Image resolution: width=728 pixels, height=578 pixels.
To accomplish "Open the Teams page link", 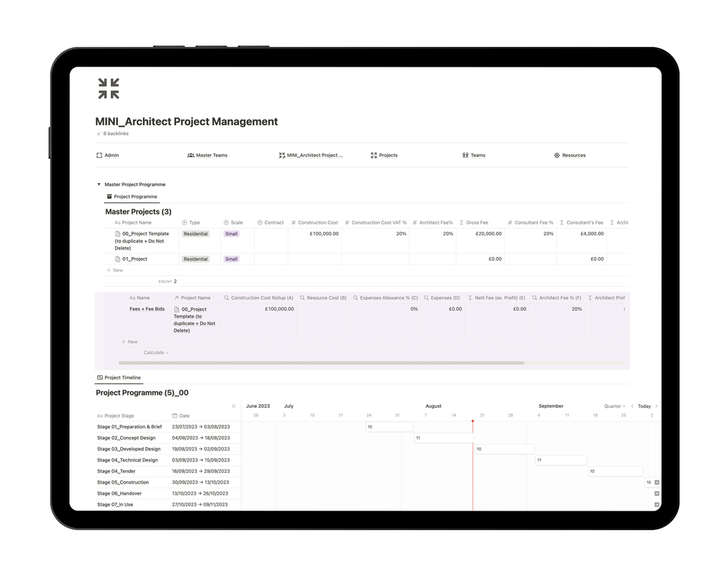I will coord(474,156).
